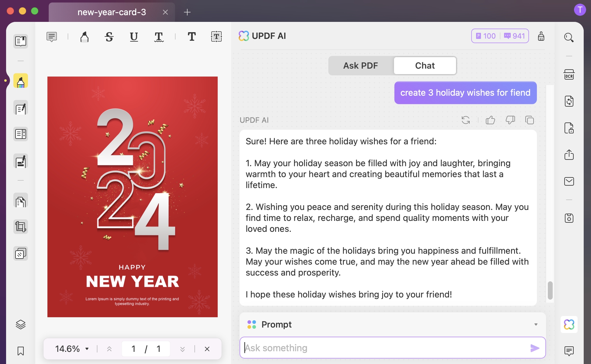Screen dimensions: 591x364
Task: Switch to the Chat tab
Action: [425, 65]
